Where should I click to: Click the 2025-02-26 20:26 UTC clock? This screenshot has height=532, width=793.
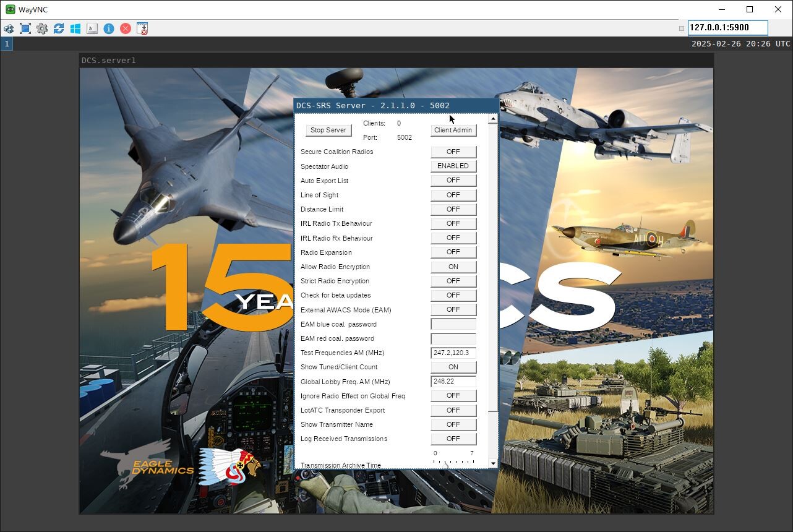point(740,44)
